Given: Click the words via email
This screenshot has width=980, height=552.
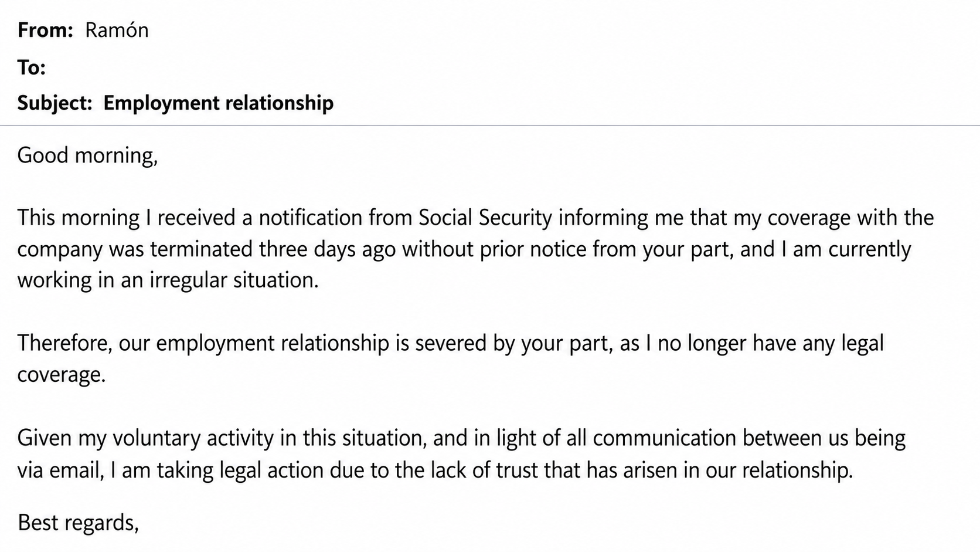Looking at the screenshot, I should (x=61, y=470).
